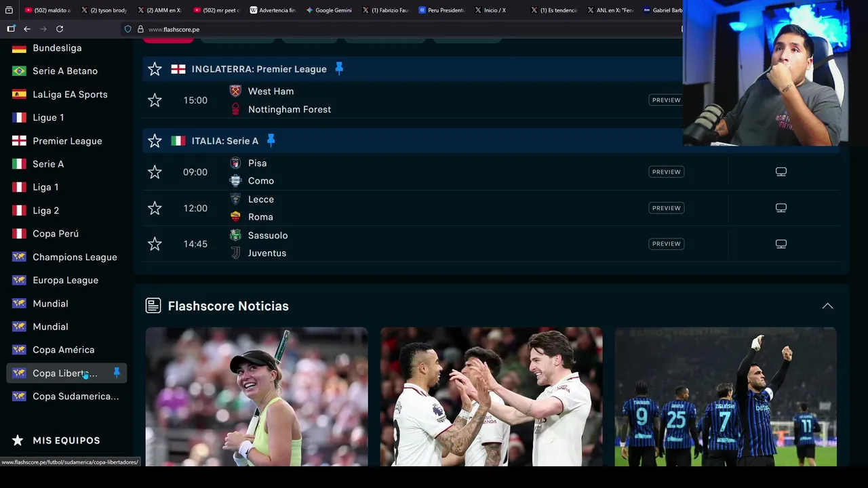
Task: Star the INGLATERRA: Premier League header
Action: tap(155, 69)
